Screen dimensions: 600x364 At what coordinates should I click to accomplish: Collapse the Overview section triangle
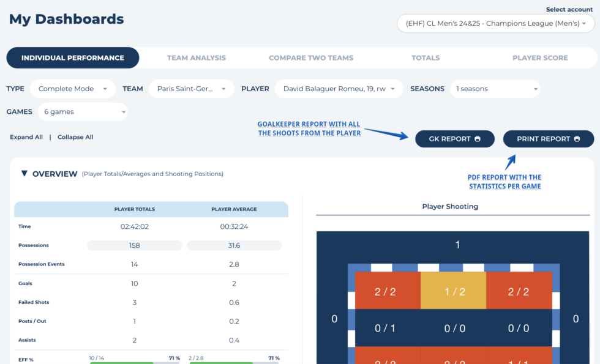point(24,174)
